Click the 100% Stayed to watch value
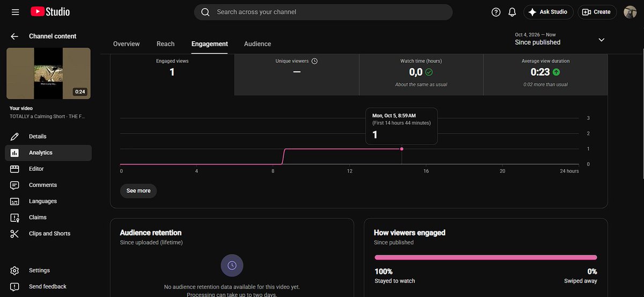 [x=383, y=272]
